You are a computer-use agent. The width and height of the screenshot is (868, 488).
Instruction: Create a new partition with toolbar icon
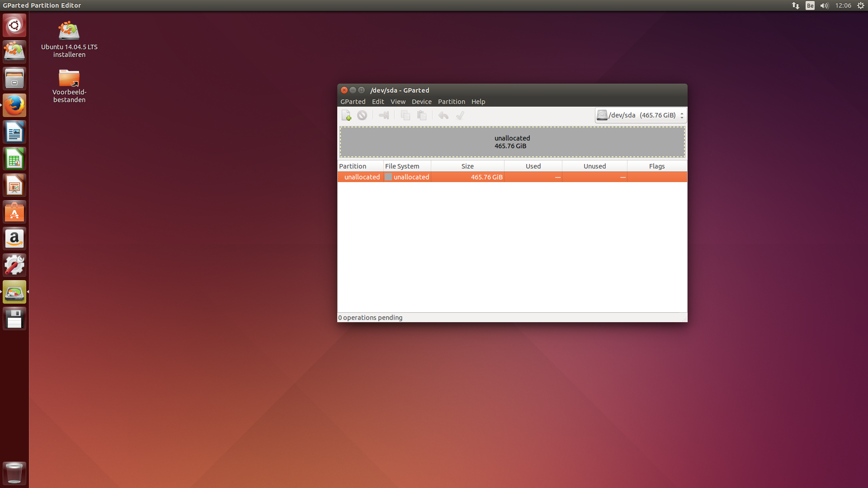(x=346, y=116)
